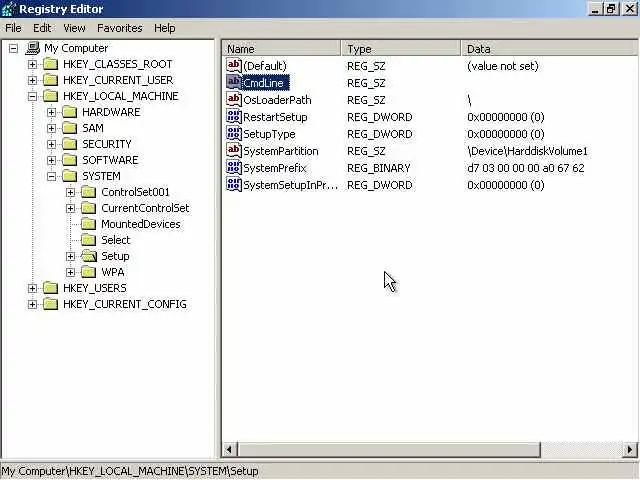The image size is (640, 480).
Task: Select the MountedDevices key label
Action: (x=141, y=224)
